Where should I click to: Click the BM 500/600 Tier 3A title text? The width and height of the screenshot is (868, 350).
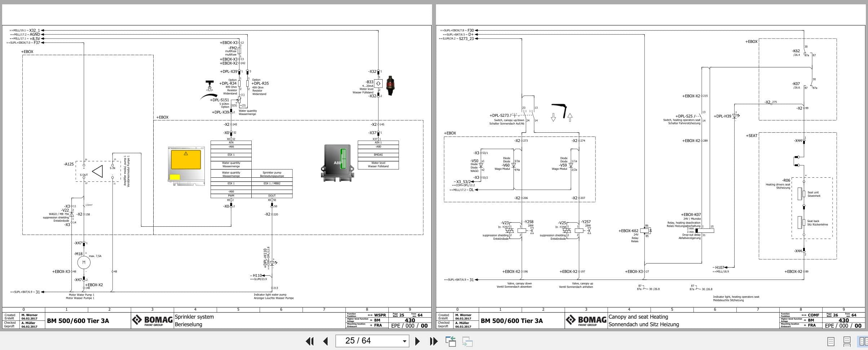(78, 320)
